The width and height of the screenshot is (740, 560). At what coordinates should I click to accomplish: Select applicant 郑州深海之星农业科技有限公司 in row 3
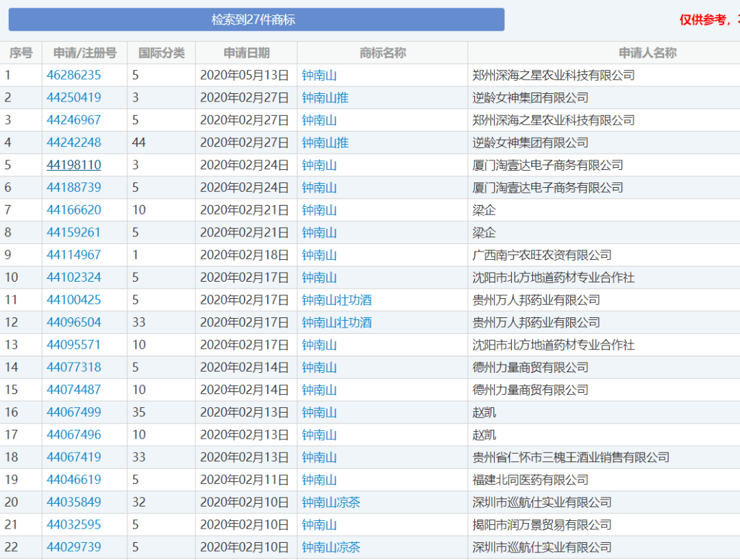click(553, 121)
